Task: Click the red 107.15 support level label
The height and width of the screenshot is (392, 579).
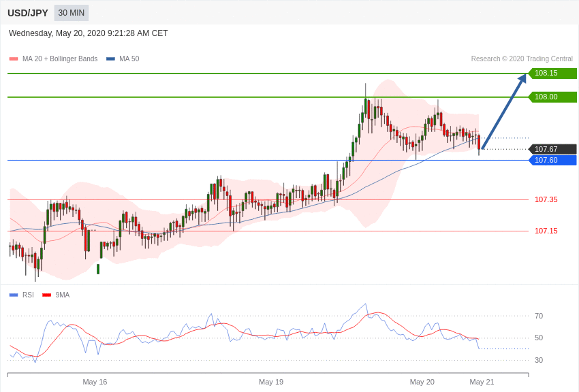Action: tap(546, 231)
